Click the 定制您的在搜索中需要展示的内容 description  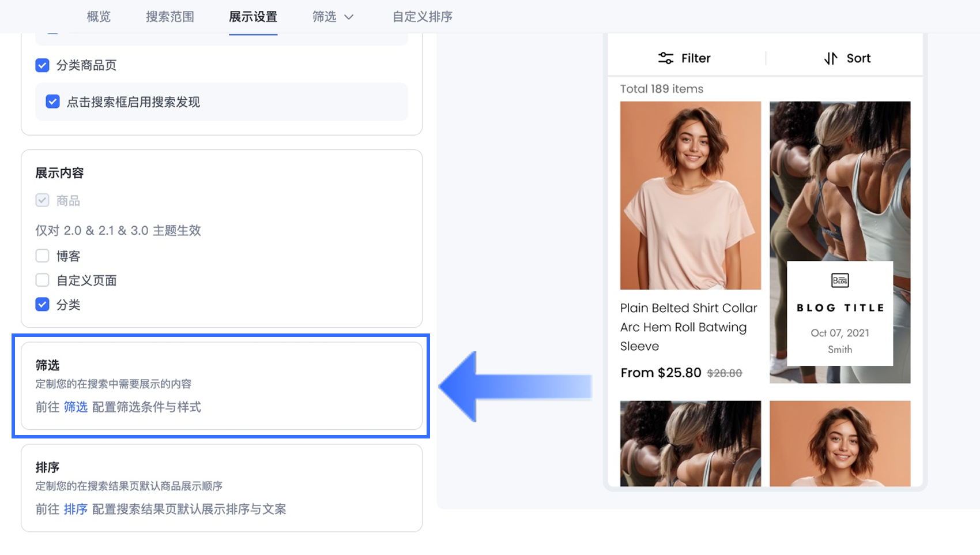pyautogui.click(x=114, y=384)
